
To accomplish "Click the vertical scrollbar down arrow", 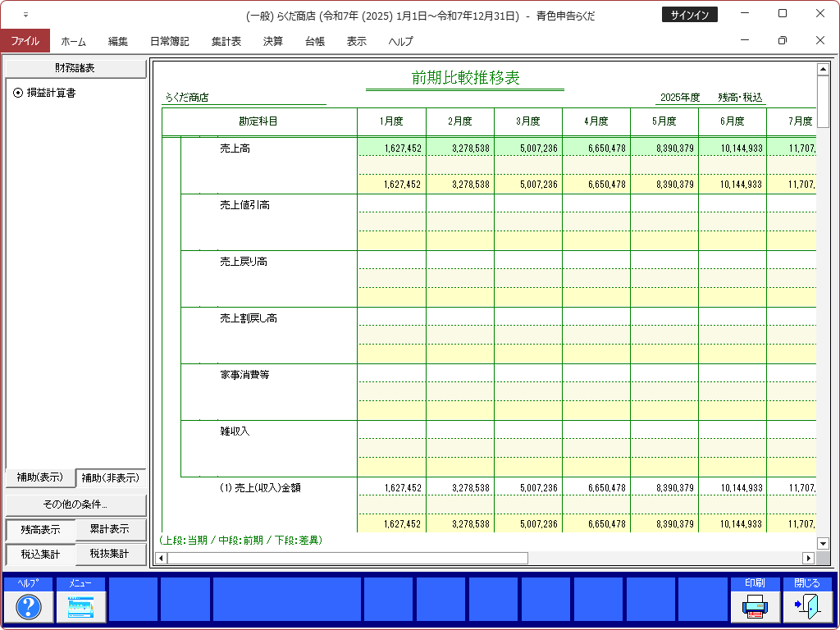I will 823,543.
